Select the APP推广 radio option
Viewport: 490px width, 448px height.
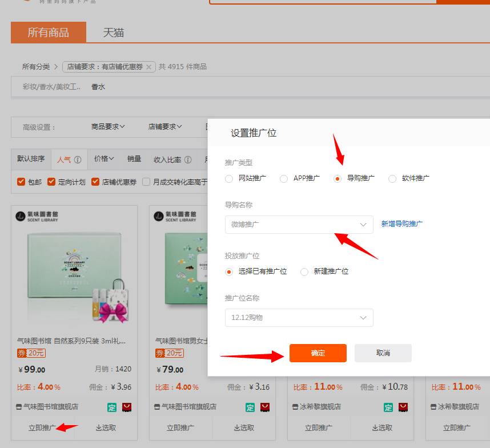[284, 179]
